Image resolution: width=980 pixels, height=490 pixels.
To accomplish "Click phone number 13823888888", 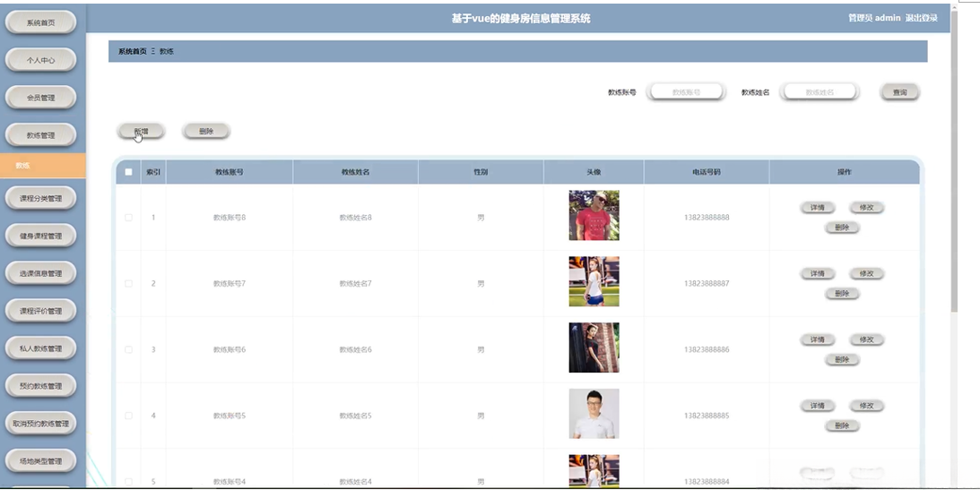I will (707, 217).
